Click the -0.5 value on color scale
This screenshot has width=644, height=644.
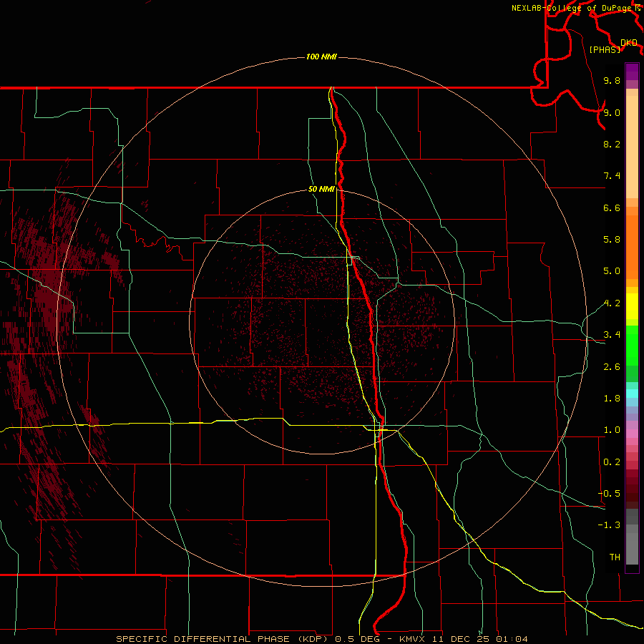click(x=609, y=494)
